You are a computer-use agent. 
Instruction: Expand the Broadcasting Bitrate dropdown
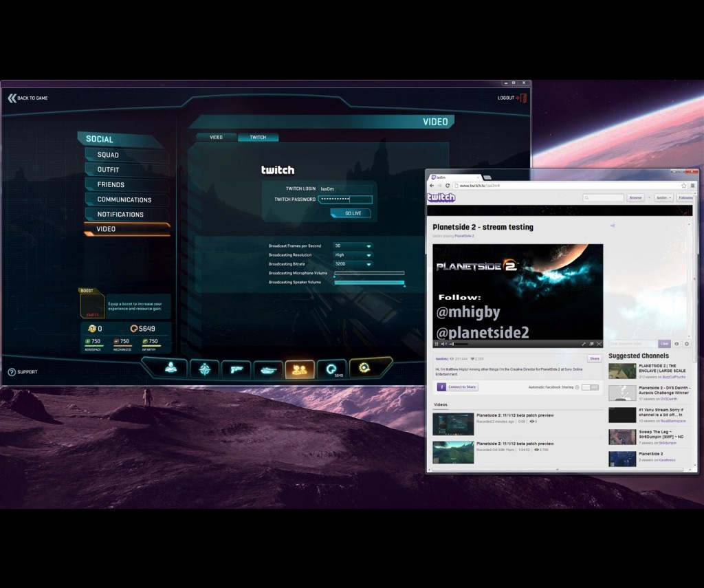pyautogui.click(x=353, y=264)
